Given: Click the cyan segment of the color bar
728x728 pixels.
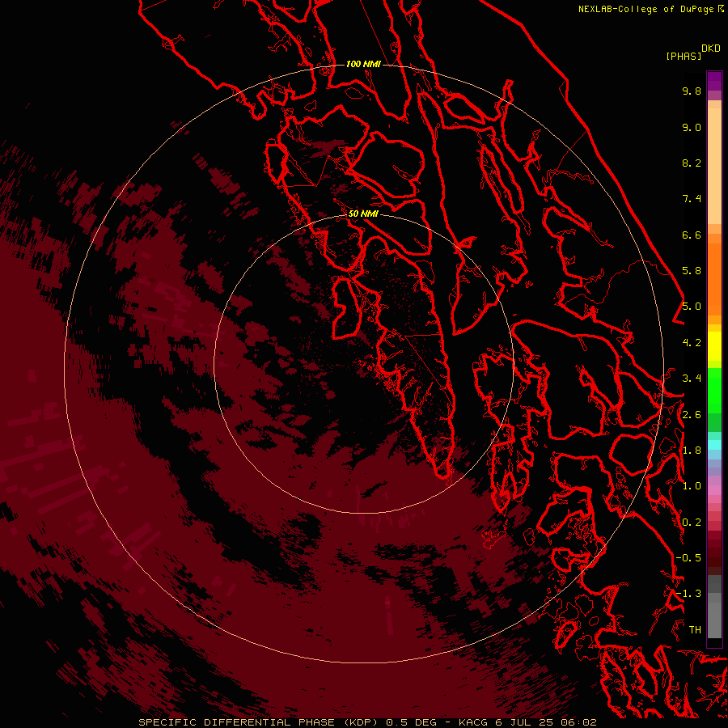Looking at the screenshot, I should (714, 445).
